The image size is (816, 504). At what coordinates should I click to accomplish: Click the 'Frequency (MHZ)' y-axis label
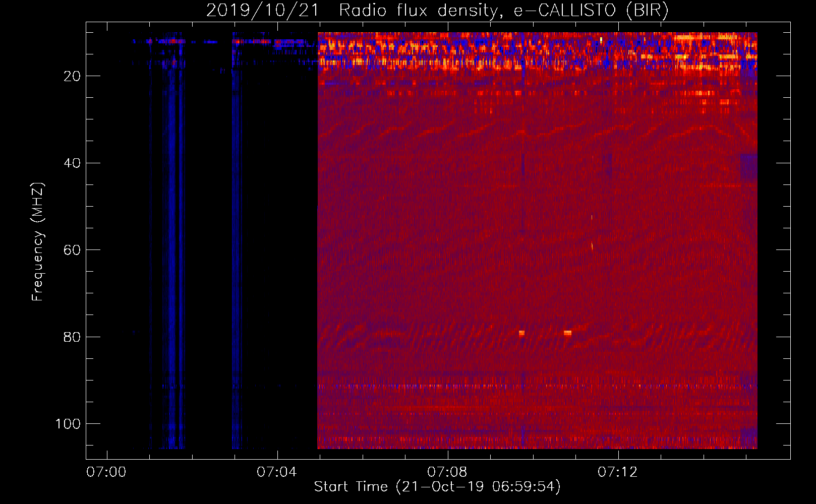click(x=38, y=241)
